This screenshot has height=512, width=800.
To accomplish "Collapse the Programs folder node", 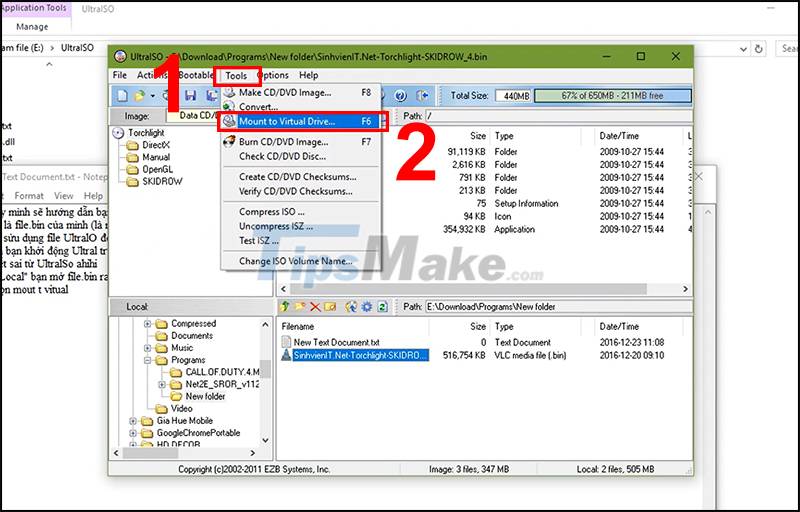I will (147, 360).
